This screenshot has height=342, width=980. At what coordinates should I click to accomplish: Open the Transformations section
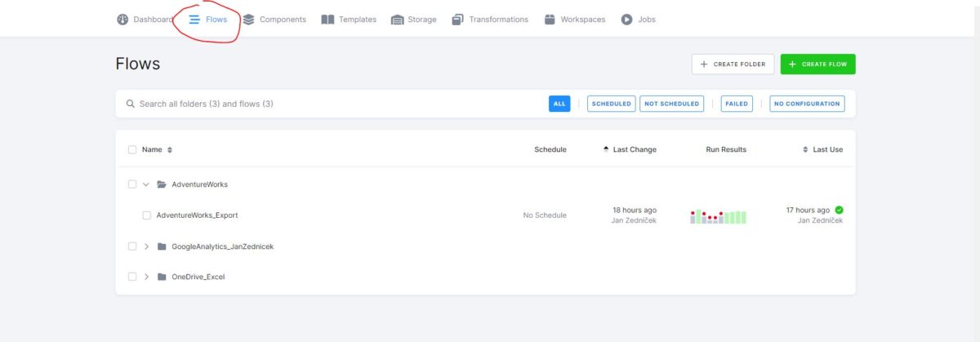[490, 20]
